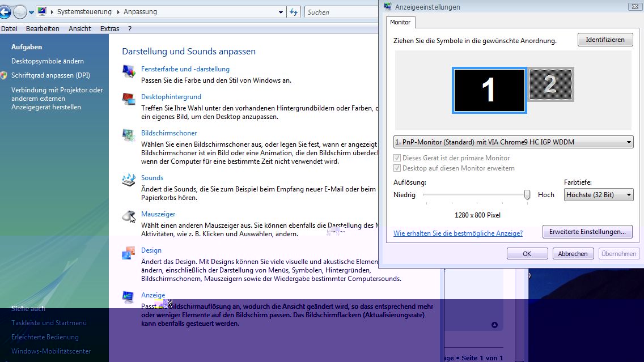Screen dimensions: 644x362
Task: Open 'Wie erhalten Sie die bestmögliche Anzeige?' link
Action: coord(458,233)
